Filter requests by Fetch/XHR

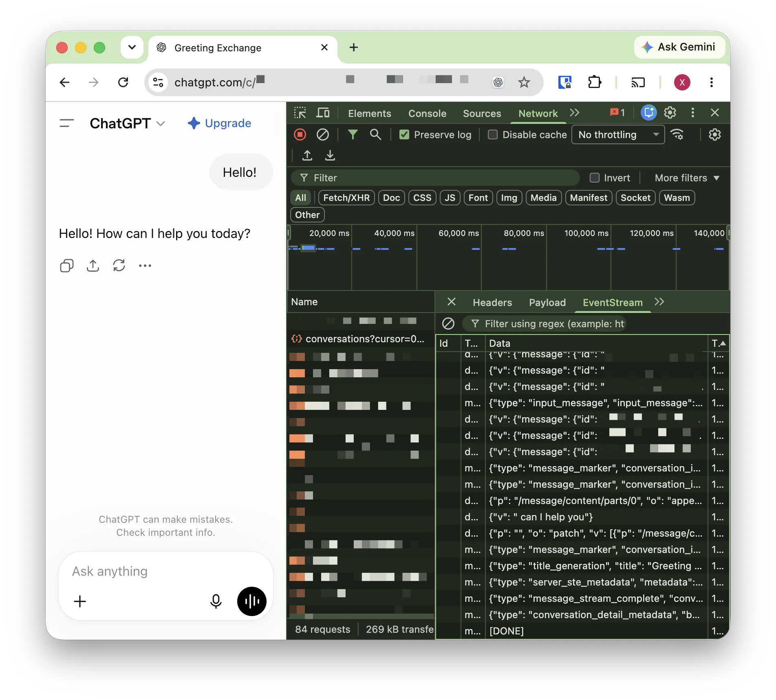(x=346, y=198)
